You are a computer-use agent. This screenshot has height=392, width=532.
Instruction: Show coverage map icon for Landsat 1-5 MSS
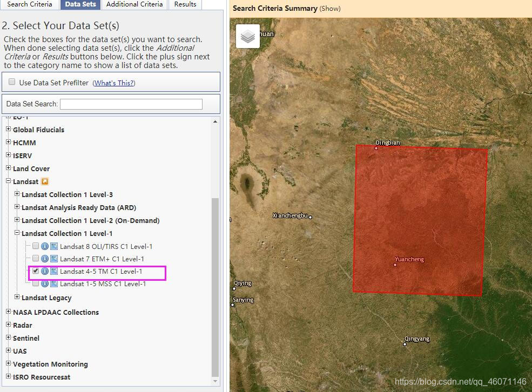coord(54,284)
